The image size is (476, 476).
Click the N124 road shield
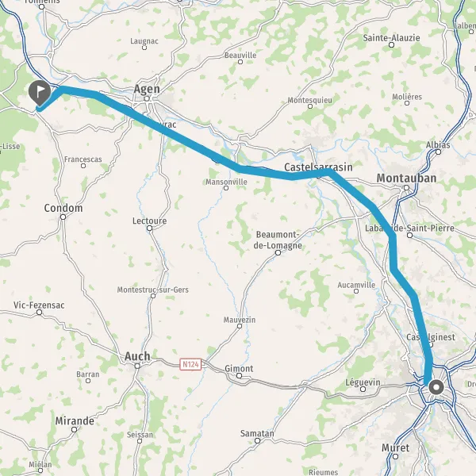click(190, 363)
